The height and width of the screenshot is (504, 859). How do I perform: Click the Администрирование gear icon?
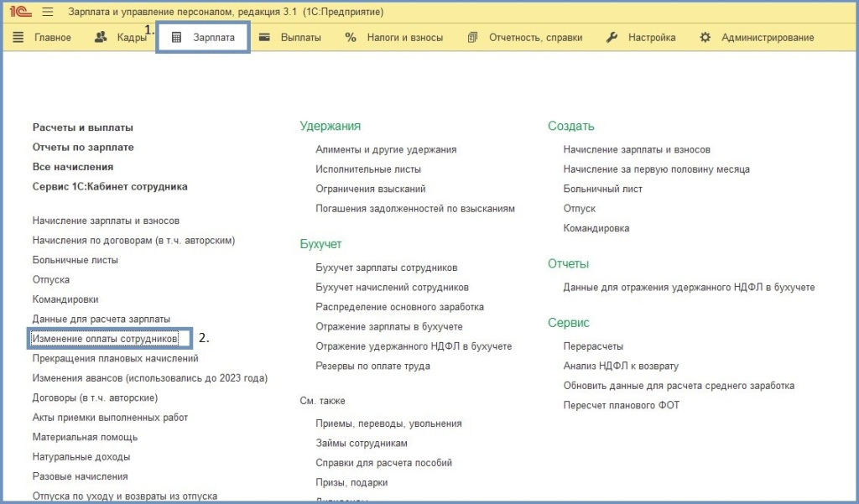(x=705, y=38)
